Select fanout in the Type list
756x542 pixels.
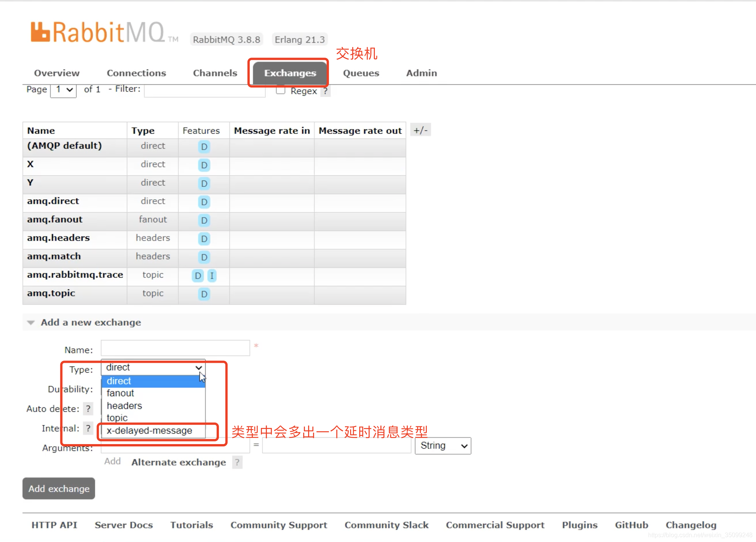153,393
